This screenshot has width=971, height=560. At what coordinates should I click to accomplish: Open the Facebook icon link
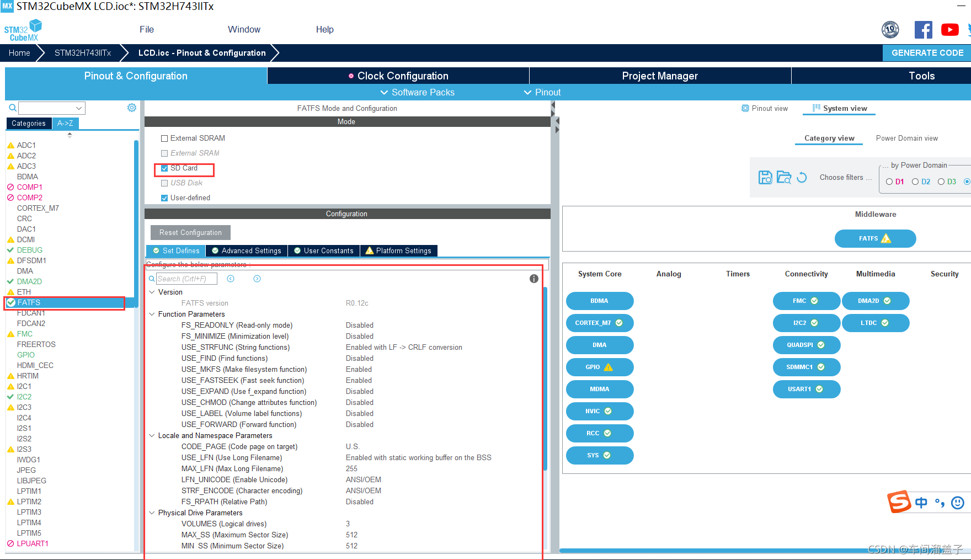tap(924, 30)
